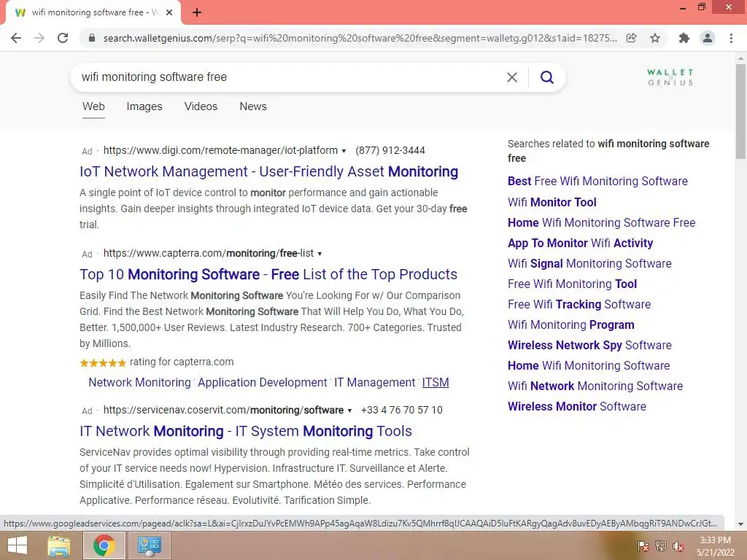Open the network status tray icon
This screenshot has height=560, width=747.
pos(661,546)
